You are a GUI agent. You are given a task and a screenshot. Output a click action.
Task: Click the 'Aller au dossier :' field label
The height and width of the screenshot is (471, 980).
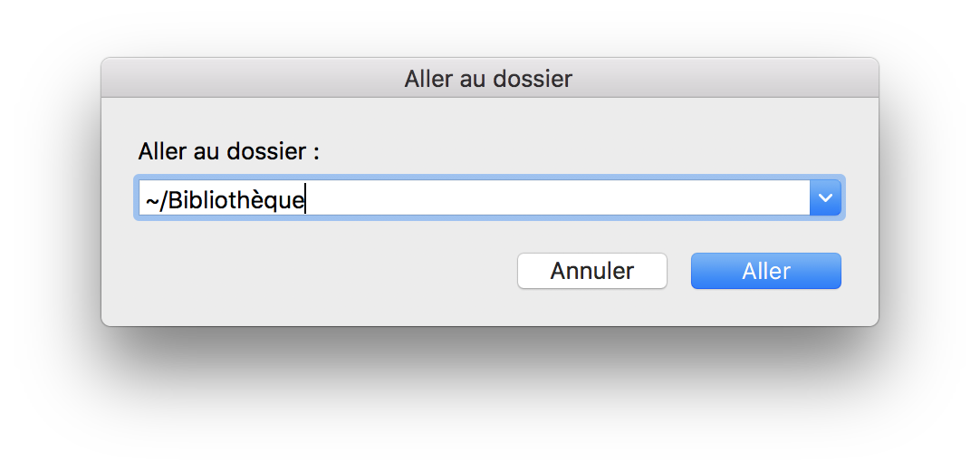(228, 150)
